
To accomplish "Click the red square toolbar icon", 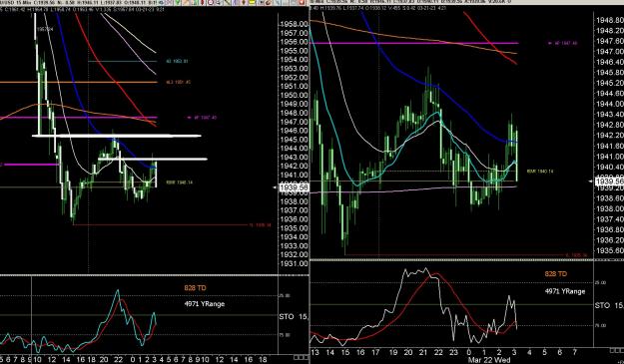I will pyautogui.click(x=302, y=2).
